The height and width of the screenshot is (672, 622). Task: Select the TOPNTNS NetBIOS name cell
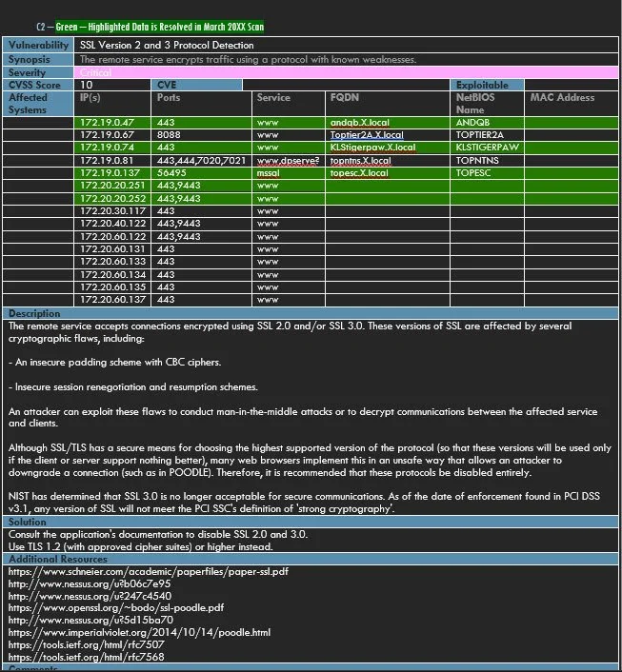(x=487, y=161)
